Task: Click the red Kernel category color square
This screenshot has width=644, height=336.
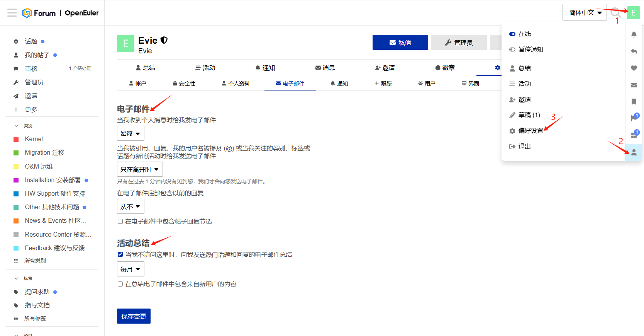Action: (x=16, y=139)
